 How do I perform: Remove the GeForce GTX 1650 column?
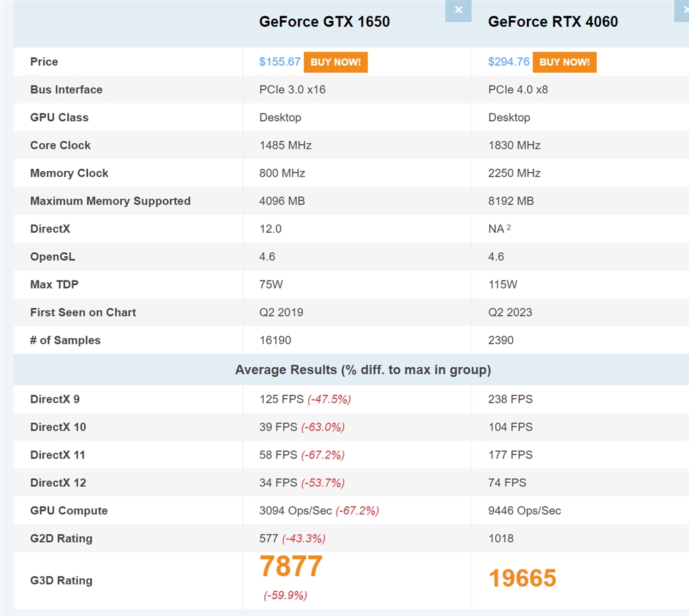point(458,10)
